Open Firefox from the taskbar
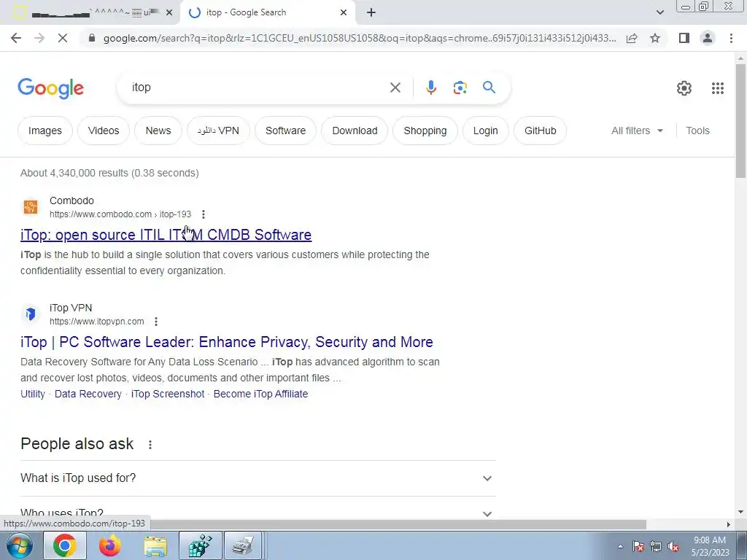Viewport: 747px width, 560px height. click(110, 545)
